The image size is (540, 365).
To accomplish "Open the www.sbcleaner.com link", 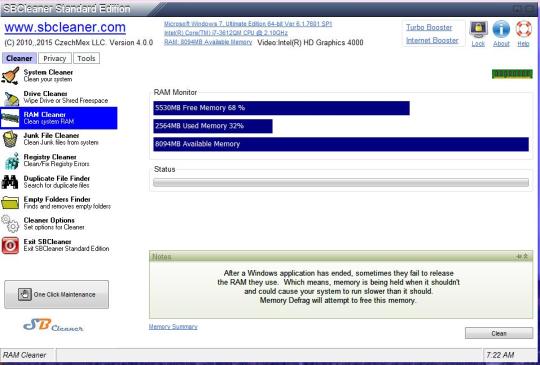I will coord(65,28).
